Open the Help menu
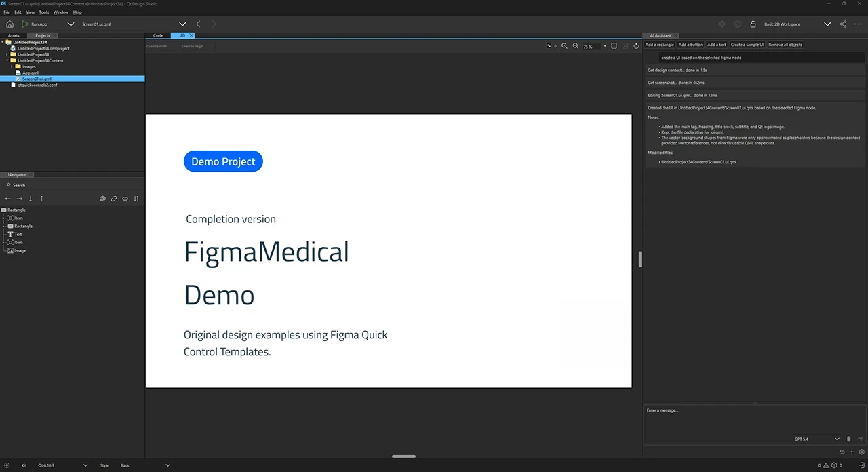This screenshot has height=472, width=868. [77, 12]
